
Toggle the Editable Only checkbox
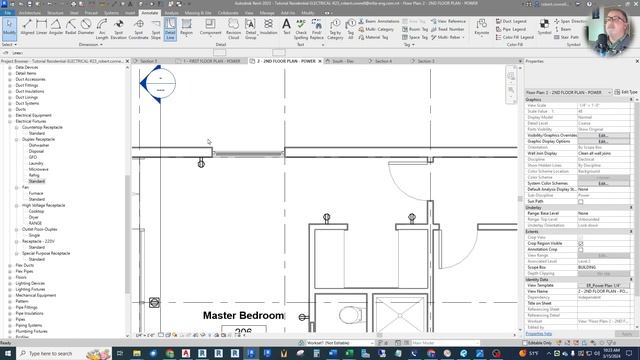pos(526,343)
